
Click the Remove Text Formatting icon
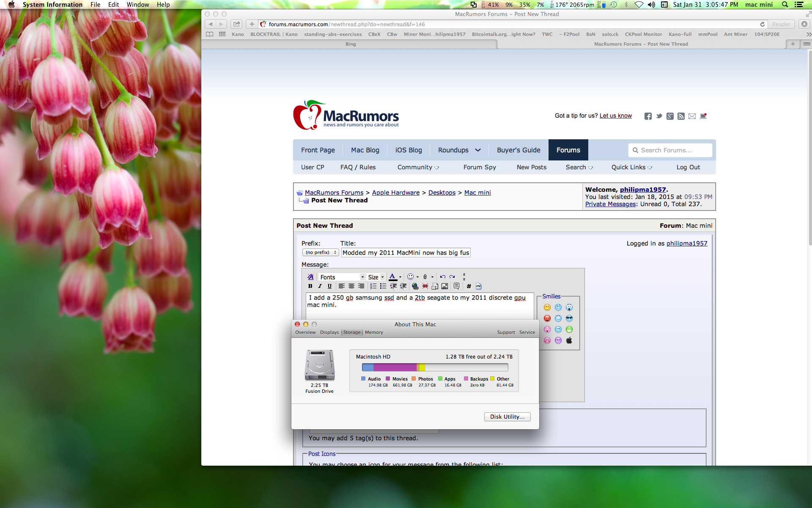coord(310,277)
